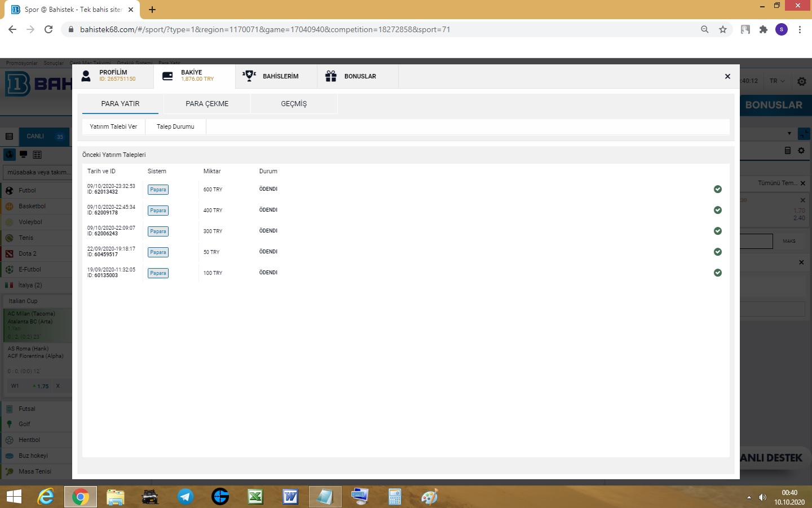The image size is (812, 508).
Task: Click the green checkmark for deposit ID 60459517
Action: pyautogui.click(x=718, y=252)
